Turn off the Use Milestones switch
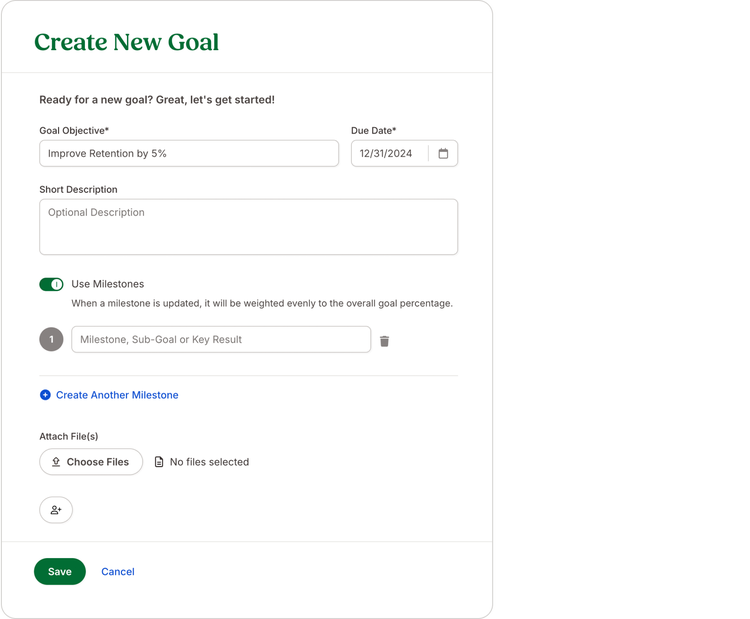 (51, 285)
